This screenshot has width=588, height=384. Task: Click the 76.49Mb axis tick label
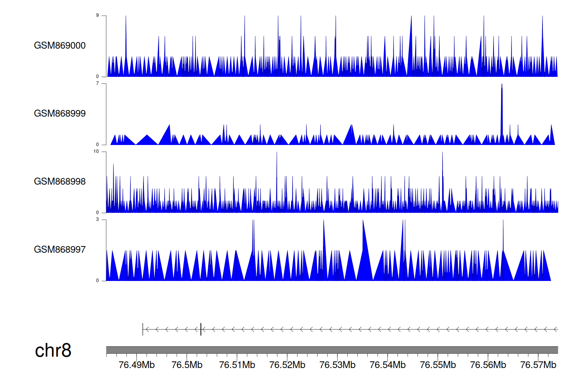(136, 365)
